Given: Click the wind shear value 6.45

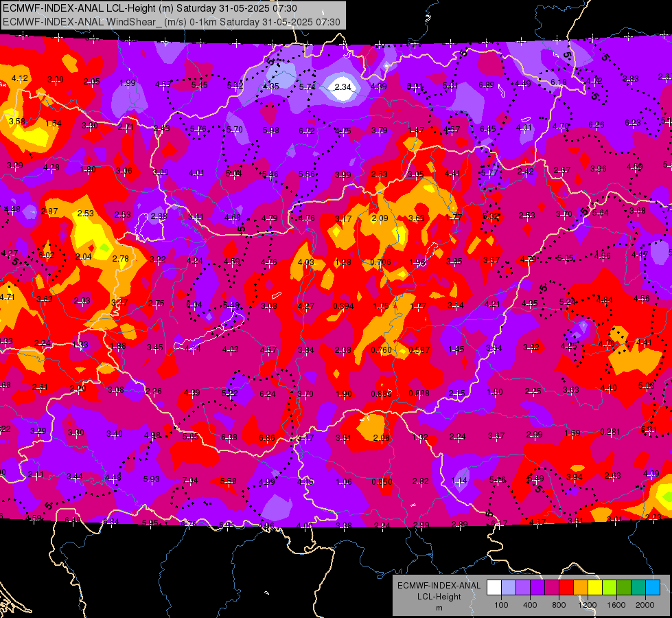Looking at the screenshot, I should click(488, 129).
